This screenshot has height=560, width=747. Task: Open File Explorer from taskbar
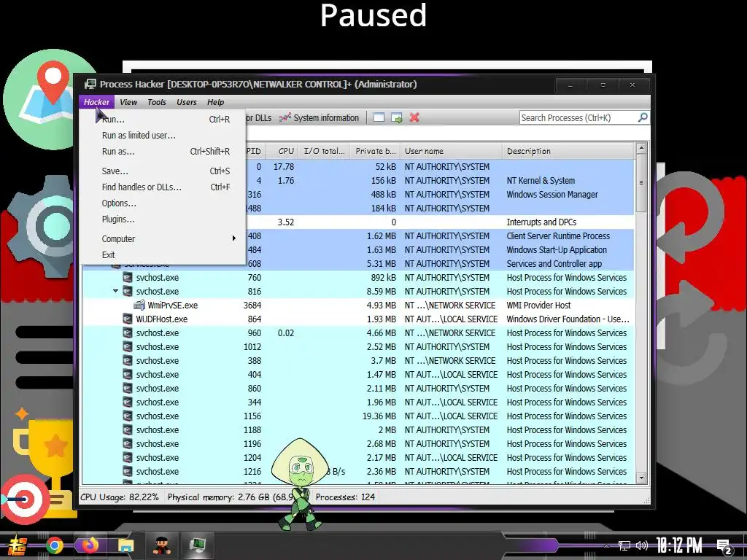[x=126, y=545]
